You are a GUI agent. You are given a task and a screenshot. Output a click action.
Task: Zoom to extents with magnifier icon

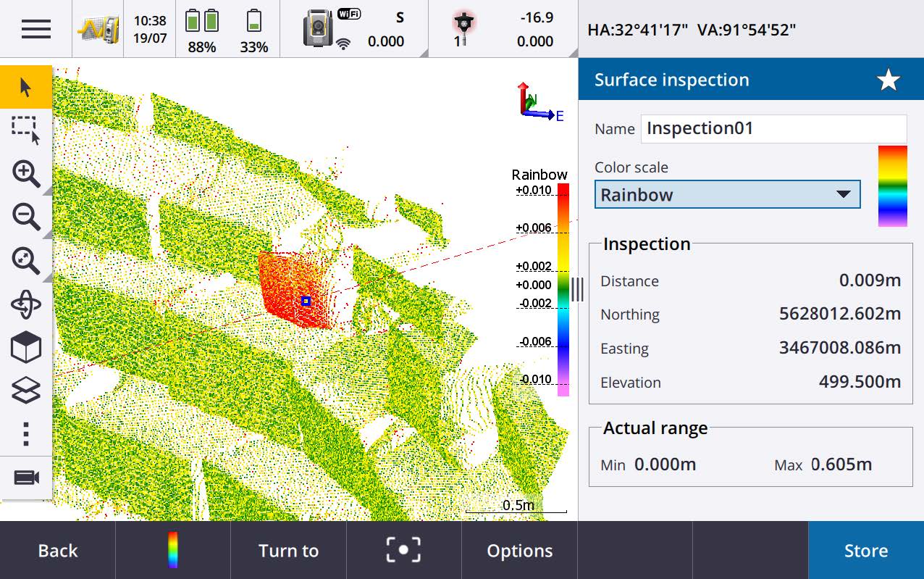(x=26, y=260)
